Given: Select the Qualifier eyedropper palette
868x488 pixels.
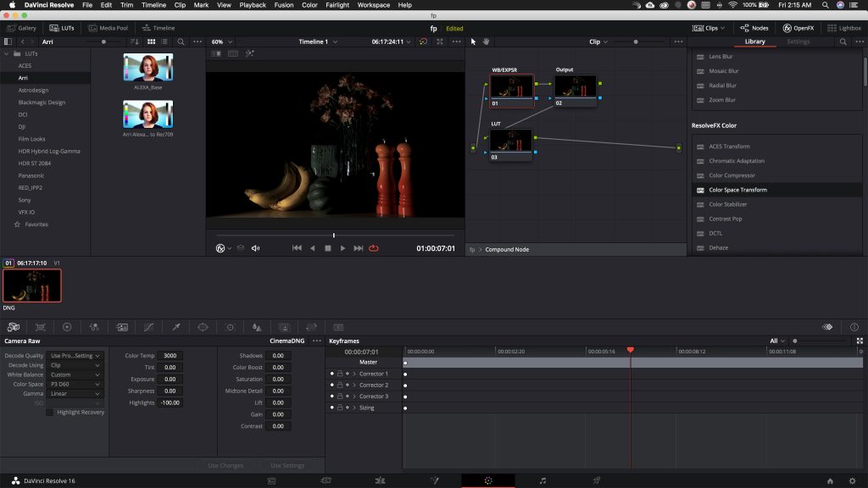Looking at the screenshot, I should click(x=175, y=327).
